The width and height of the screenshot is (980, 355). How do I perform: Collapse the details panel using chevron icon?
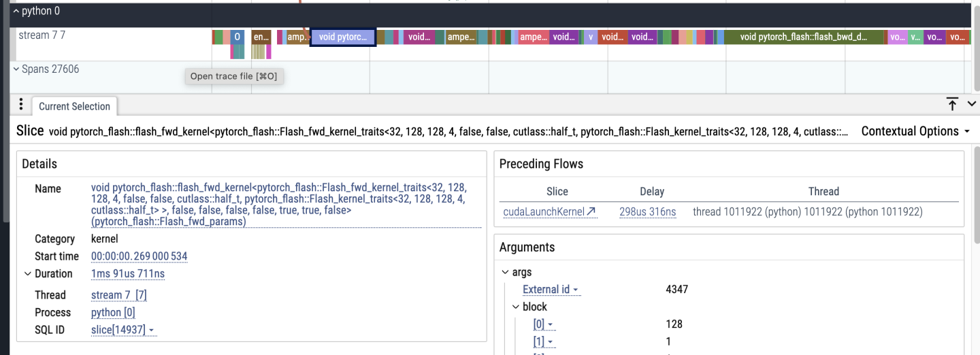[x=971, y=104]
